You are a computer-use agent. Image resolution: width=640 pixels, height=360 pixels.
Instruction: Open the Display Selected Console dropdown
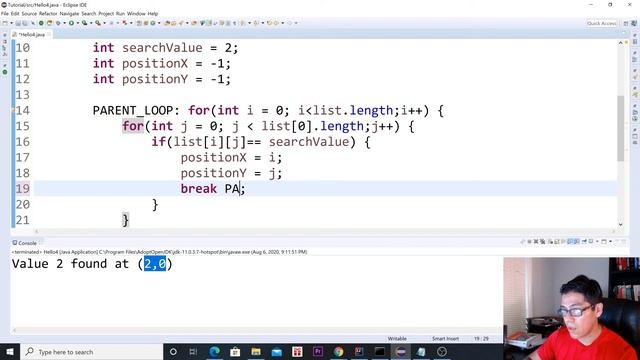pyautogui.click(x=597, y=242)
